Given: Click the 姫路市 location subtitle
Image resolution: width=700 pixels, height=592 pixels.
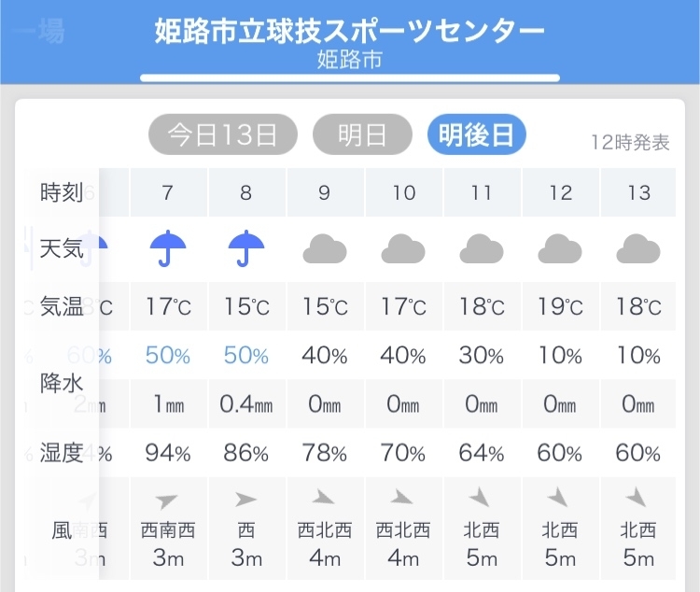Looking at the screenshot, I should point(350,60).
